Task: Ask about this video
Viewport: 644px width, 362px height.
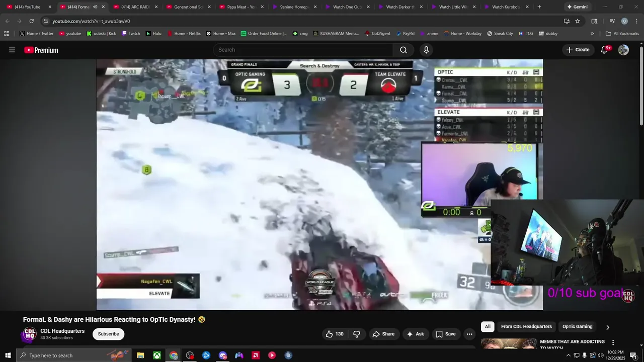Action: 416,334
